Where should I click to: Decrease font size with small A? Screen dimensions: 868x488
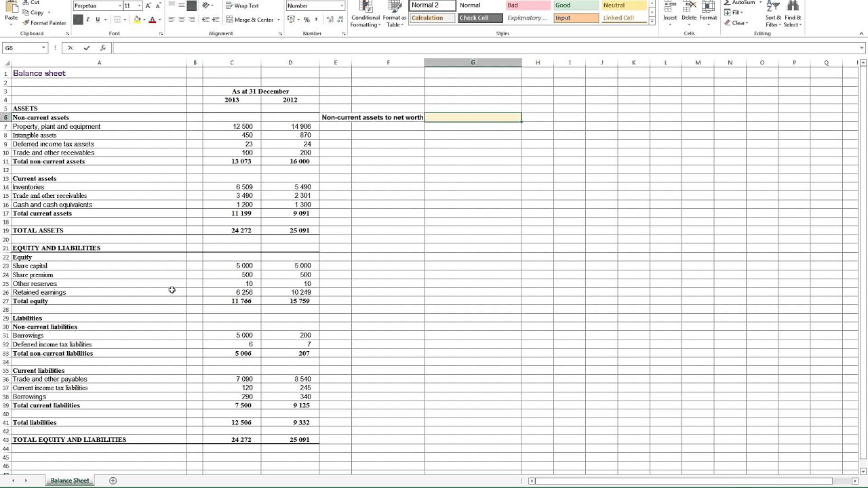point(158,5)
